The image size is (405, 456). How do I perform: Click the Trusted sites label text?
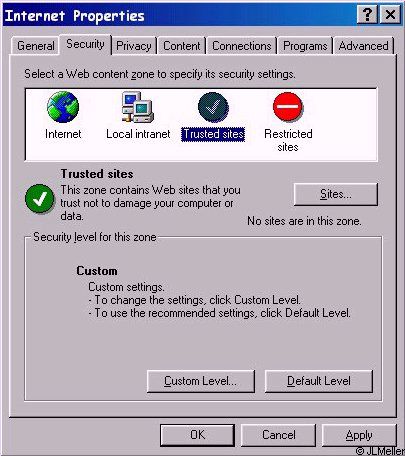tap(213, 134)
